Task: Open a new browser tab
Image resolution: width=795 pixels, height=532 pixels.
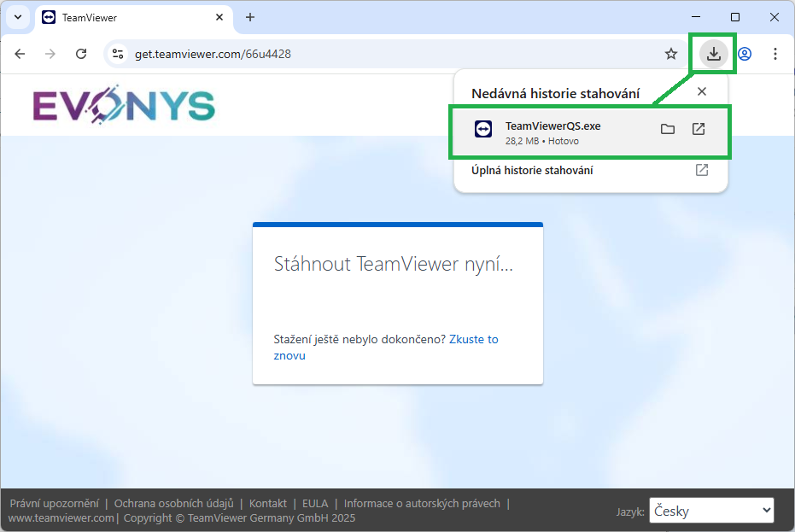Action: tap(250, 17)
